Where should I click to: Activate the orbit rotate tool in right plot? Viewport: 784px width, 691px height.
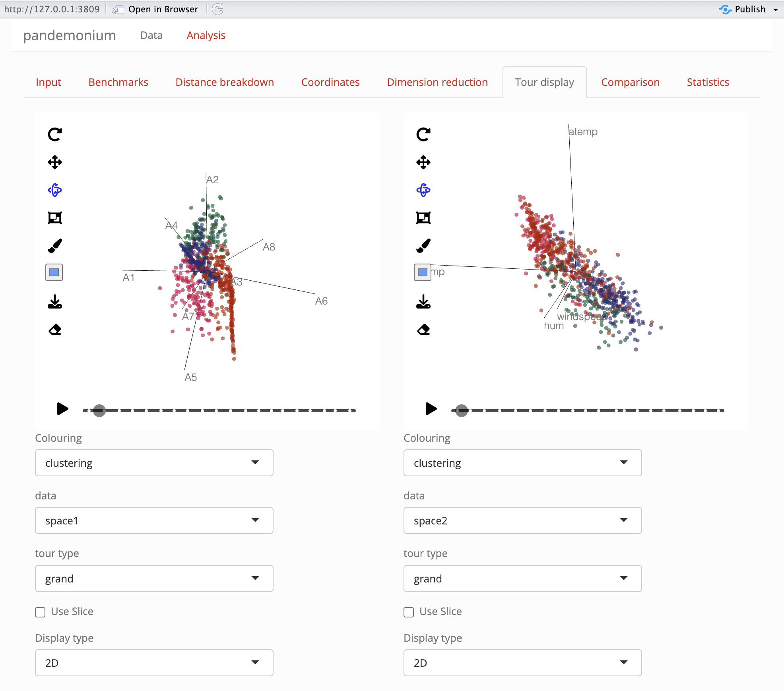point(423,190)
